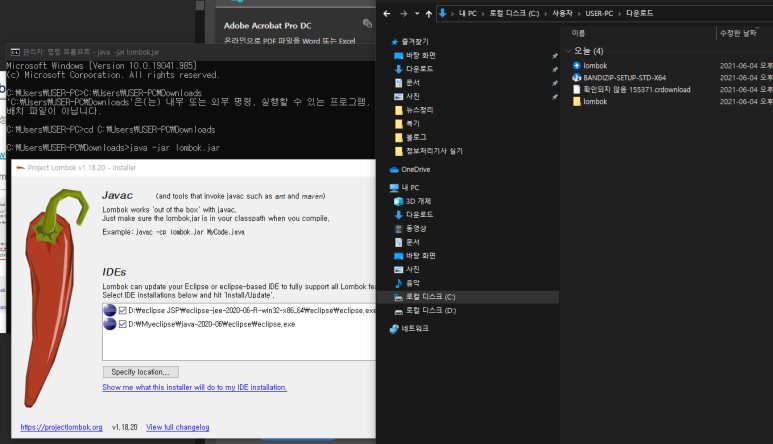Screen dimensions: 773x444
Task: Open 문서 under quick access
Action: (x=413, y=83)
